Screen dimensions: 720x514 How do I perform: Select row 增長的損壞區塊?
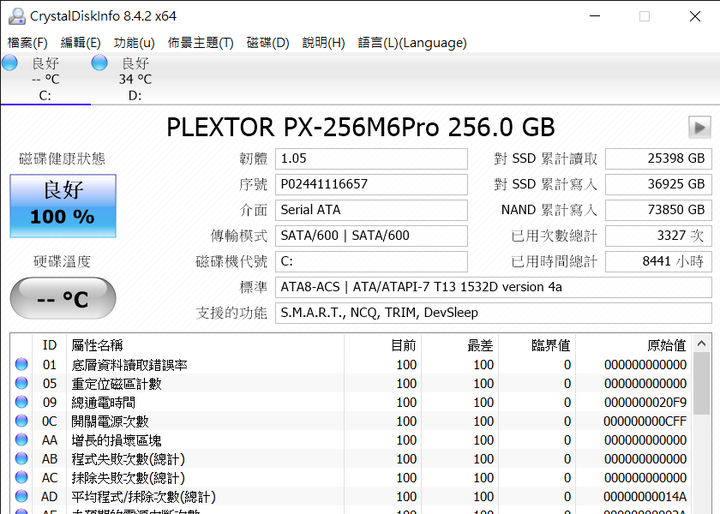351,440
